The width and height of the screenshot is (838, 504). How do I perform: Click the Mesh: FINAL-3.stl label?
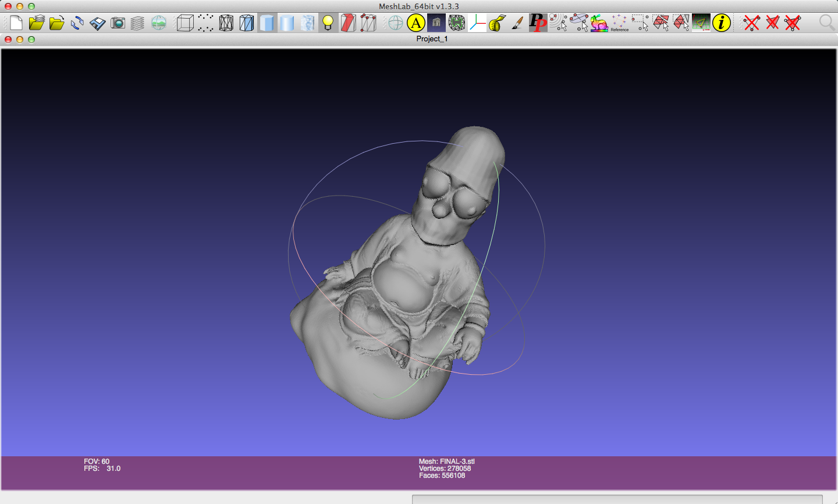click(x=447, y=462)
